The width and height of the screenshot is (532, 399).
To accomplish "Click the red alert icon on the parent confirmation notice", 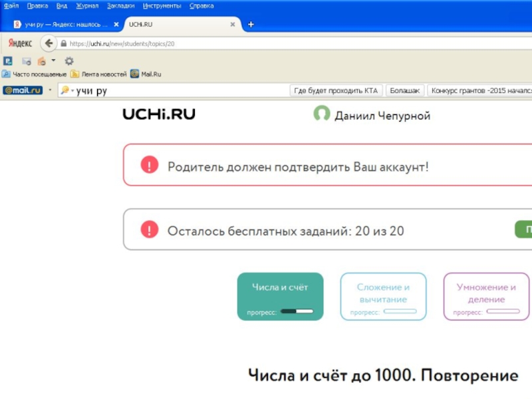I will click(150, 164).
